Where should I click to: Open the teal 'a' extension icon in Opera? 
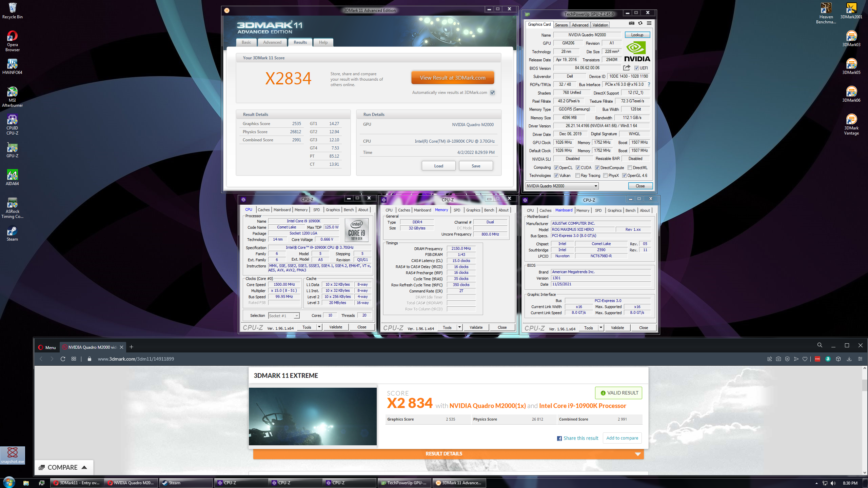point(828,359)
